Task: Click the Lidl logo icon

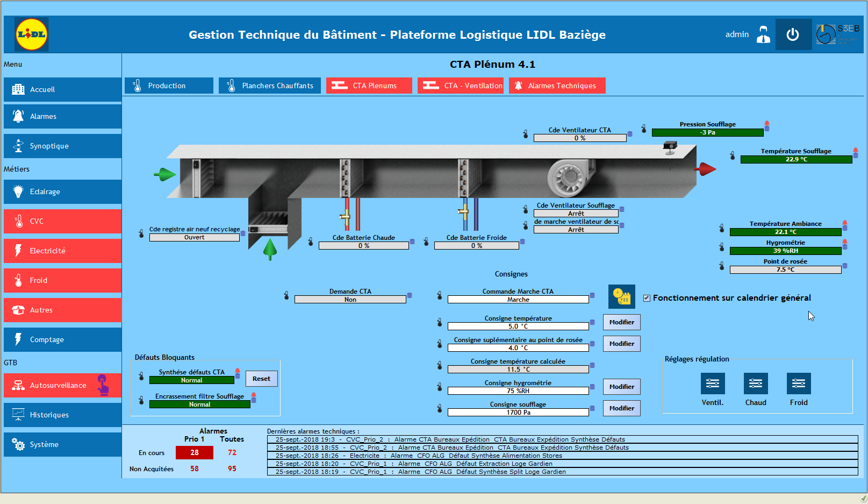Action: coord(32,34)
